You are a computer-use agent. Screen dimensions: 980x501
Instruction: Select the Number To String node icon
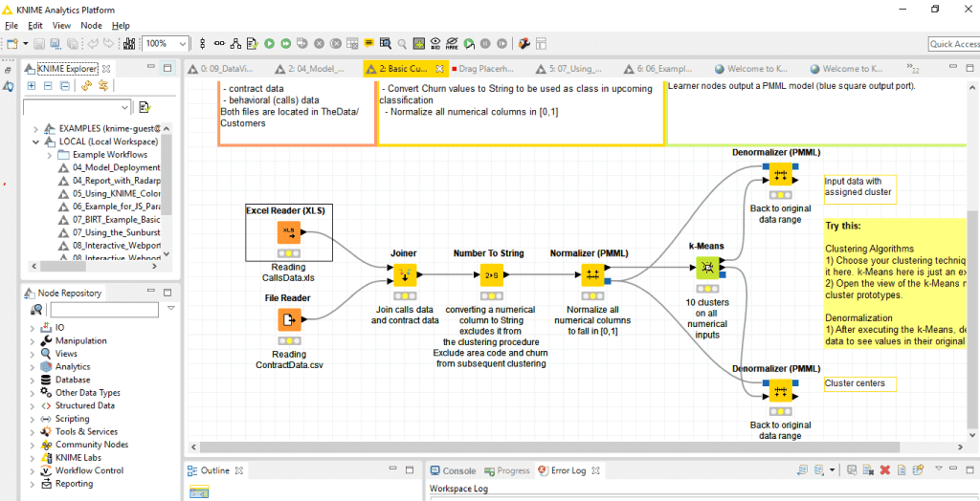coord(491,274)
